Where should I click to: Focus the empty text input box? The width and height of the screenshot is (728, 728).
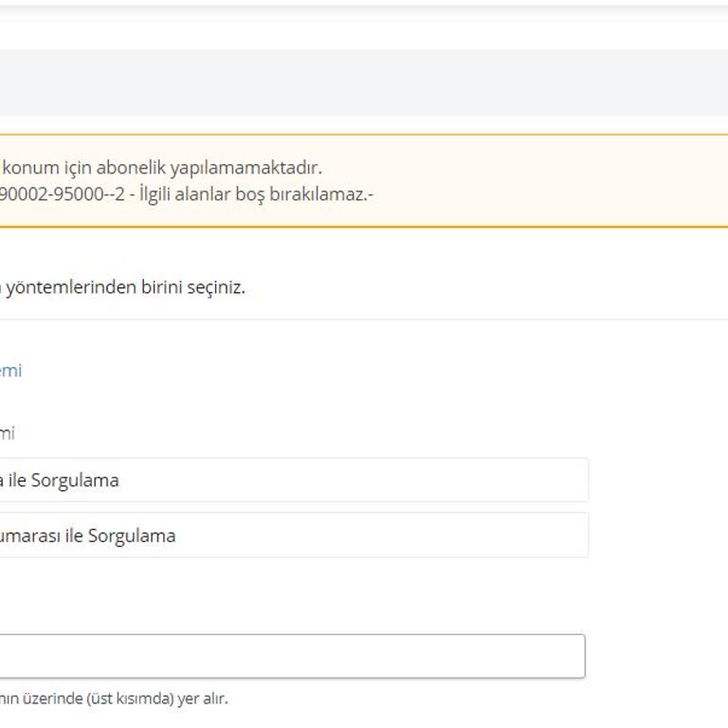284,656
